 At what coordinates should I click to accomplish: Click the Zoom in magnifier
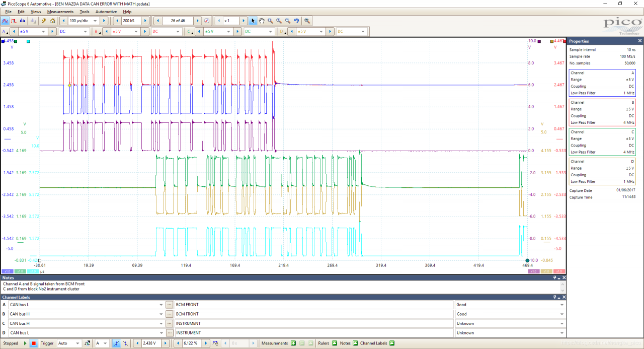(279, 21)
